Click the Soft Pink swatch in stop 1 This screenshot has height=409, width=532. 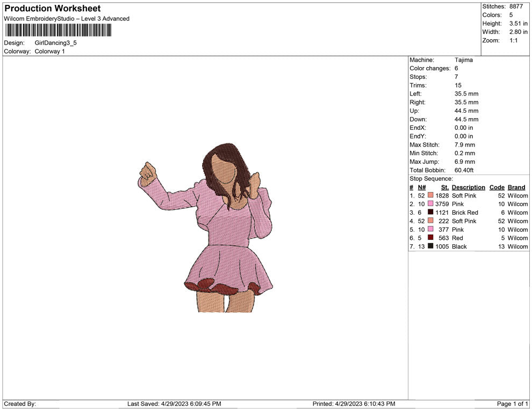click(x=430, y=196)
